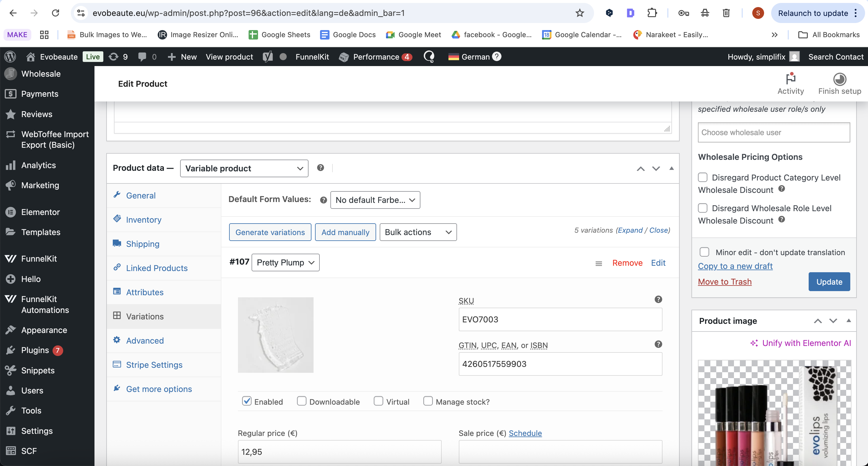Switch to the Inventory tab
The height and width of the screenshot is (466, 868).
(x=143, y=220)
